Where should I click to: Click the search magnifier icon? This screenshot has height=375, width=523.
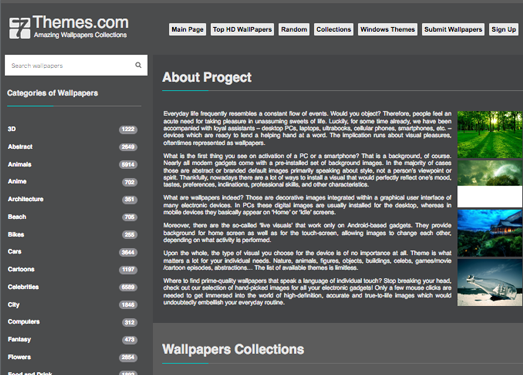click(x=138, y=65)
